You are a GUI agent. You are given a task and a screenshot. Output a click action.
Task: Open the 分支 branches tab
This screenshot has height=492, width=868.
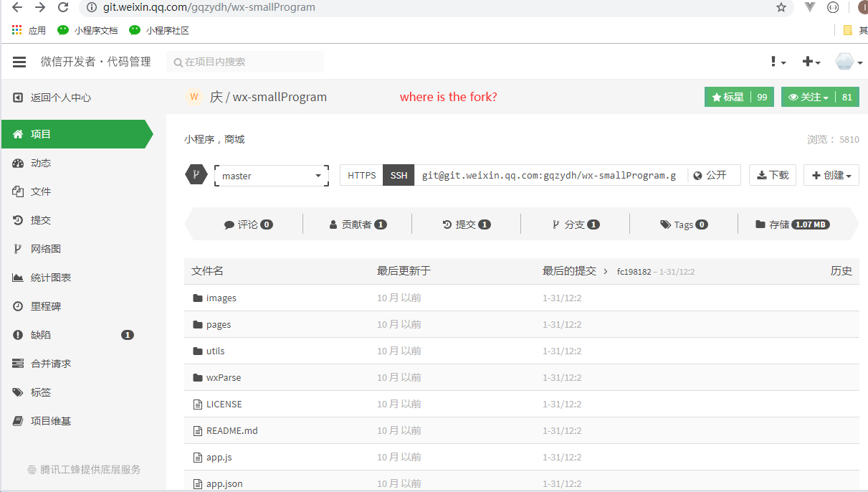coord(576,224)
